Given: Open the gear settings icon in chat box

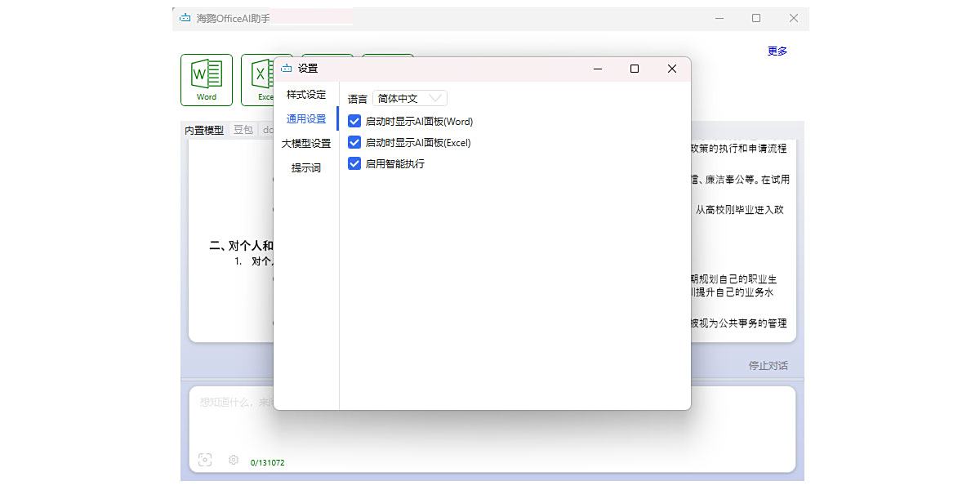Looking at the screenshot, I should [x=234, y=460].
